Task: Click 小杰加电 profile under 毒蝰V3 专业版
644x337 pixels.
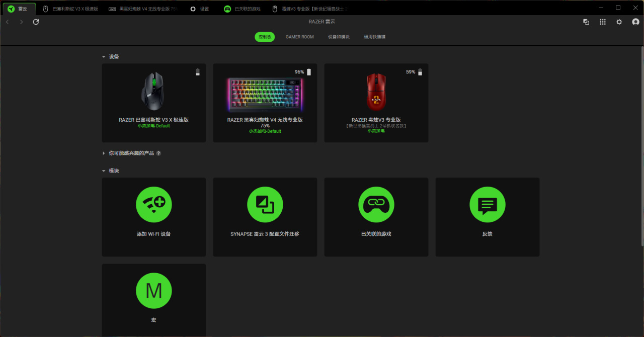Action: [x=376, y=131]
